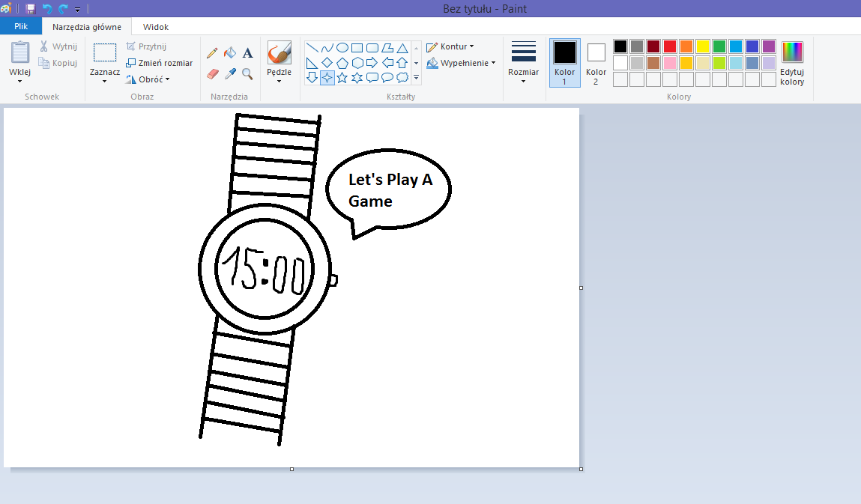Choose the Up arrow shape
861x504 pixels.
click(402, 63)
